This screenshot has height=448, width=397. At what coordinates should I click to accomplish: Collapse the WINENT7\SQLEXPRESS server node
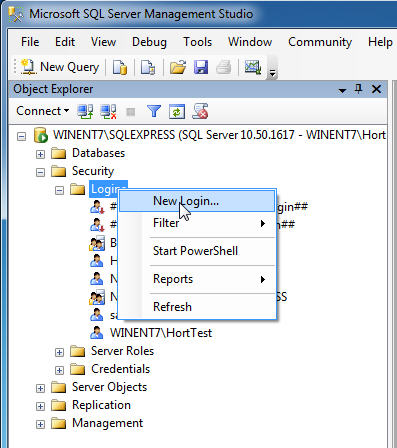(22, 136)
